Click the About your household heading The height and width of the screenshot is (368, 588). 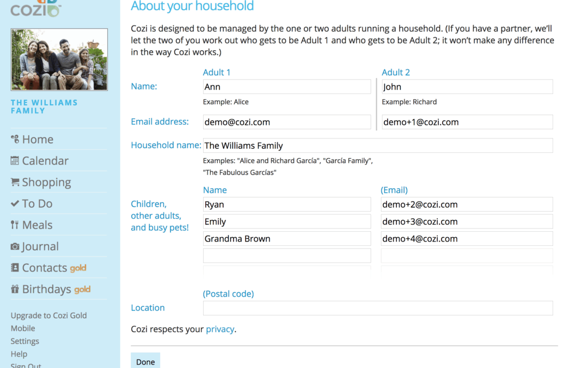[x=192, y=6]
